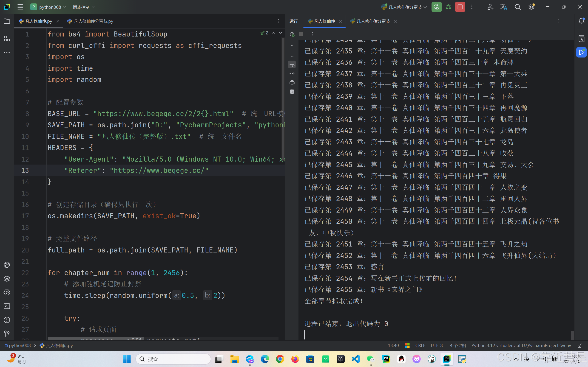The height and width of the screenshot is (367, 588).
Task: Stop the running script with red button
Action: tap(460, 7)
